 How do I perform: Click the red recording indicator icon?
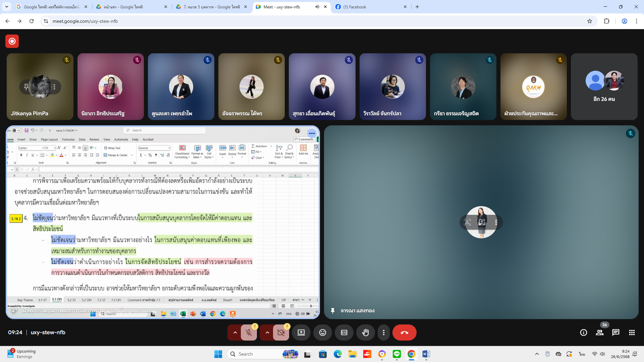pos(12,41)
